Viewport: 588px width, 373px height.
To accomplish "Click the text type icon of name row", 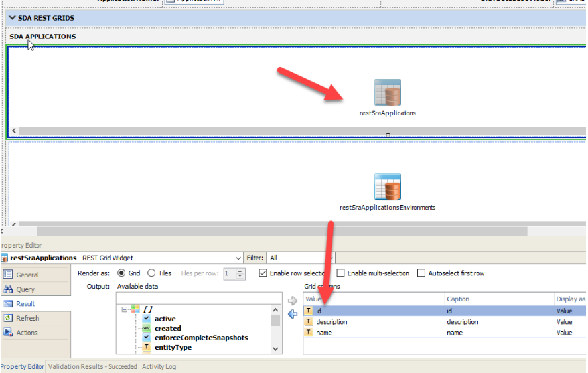I will [x=309, y=332].
